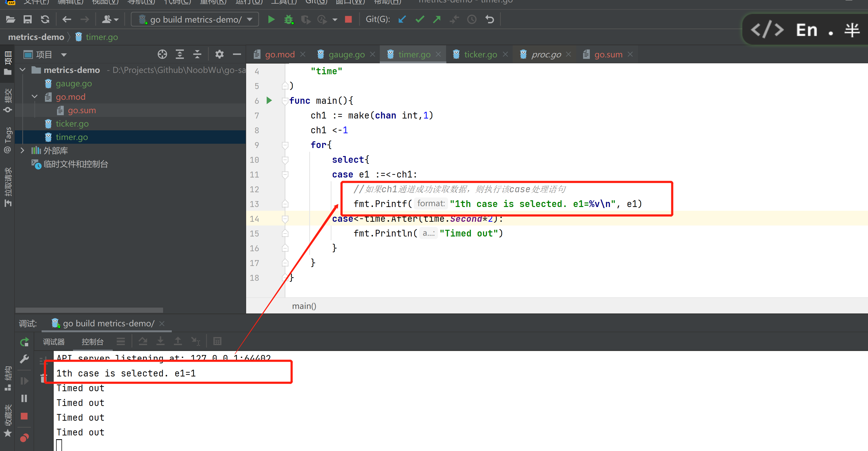Select 临时文件和控制台 in the project tree

[75, 164]
